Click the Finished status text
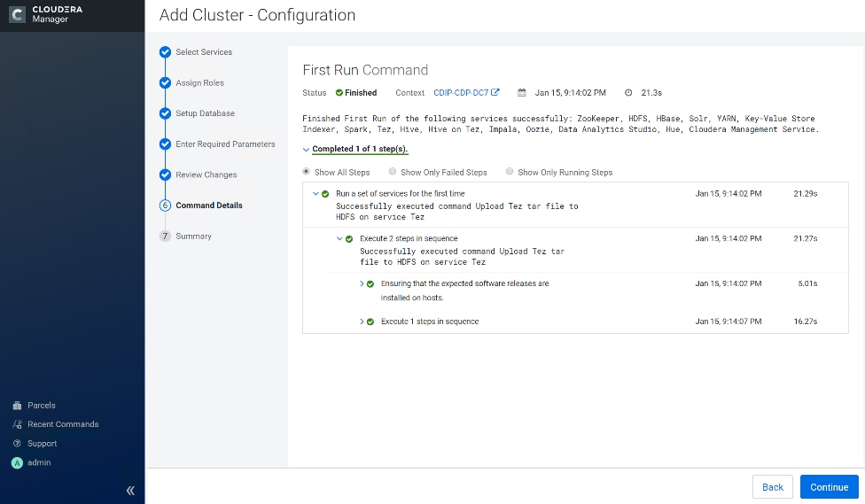The width and height of the screenshot is (865, 504). click(x=361, y=93)
